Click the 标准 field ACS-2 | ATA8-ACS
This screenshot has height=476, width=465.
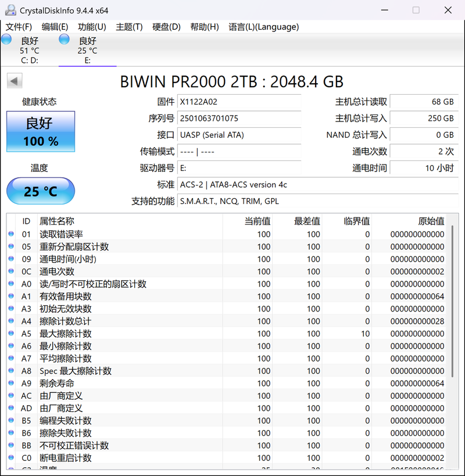(x=318, y=185)
